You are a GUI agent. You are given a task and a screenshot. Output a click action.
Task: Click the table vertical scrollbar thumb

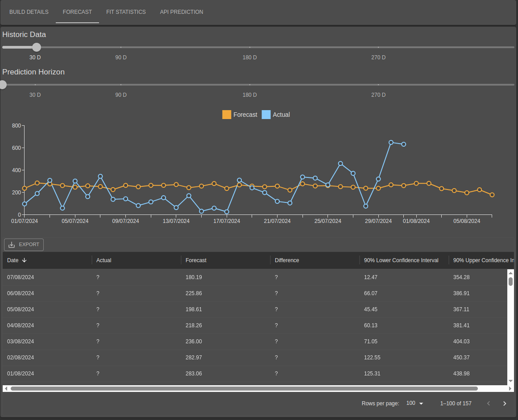(510, 281)
